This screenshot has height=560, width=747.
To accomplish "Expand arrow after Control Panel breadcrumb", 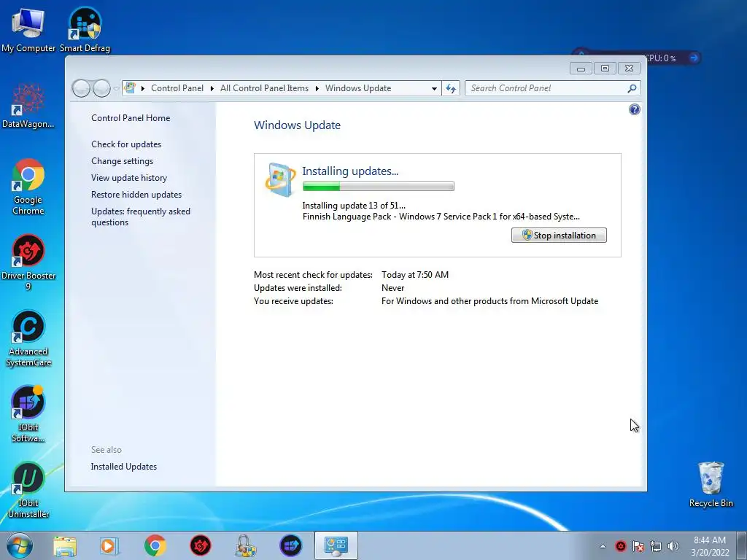I will coord(212,88).
